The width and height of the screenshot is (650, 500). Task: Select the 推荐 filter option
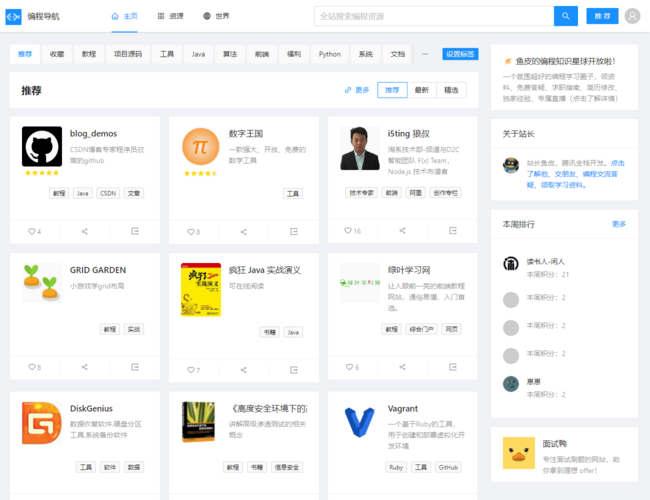click(392, 90)
